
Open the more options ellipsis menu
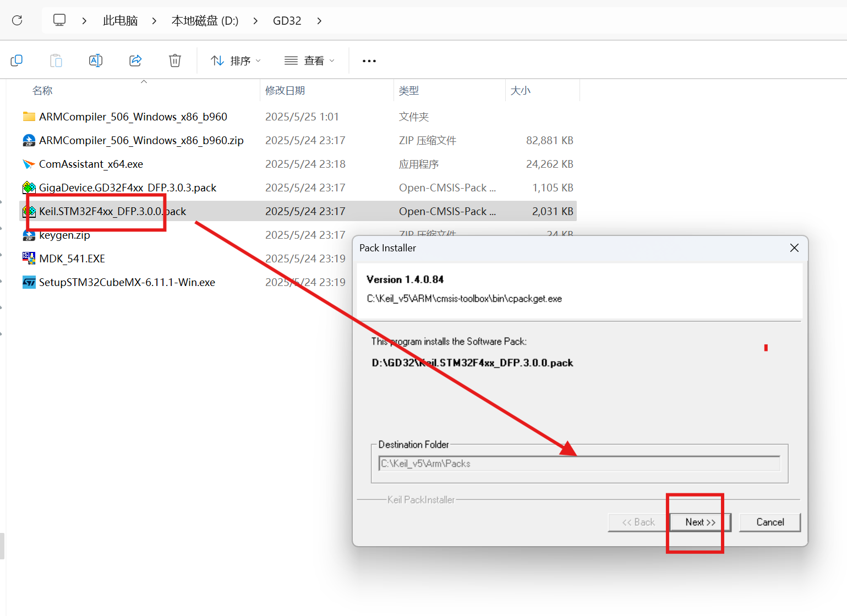click(369, 61)
